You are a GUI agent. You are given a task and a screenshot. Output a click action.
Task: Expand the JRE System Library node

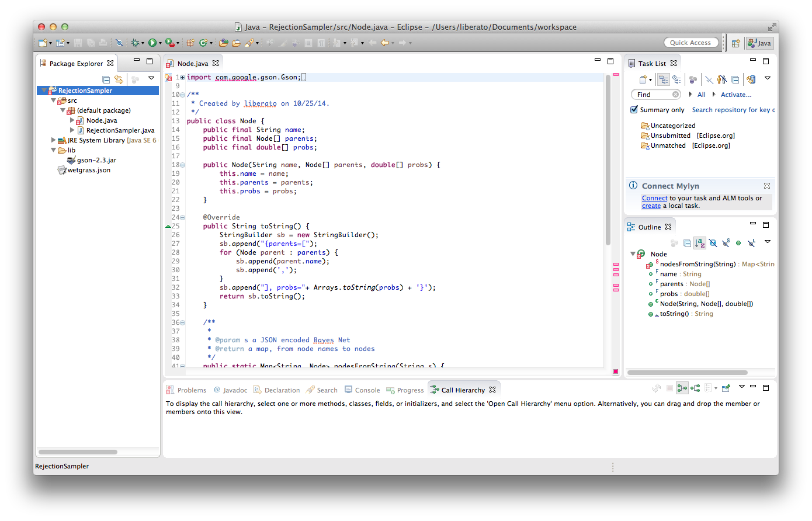pyautogui.click(x=54, y=140)
